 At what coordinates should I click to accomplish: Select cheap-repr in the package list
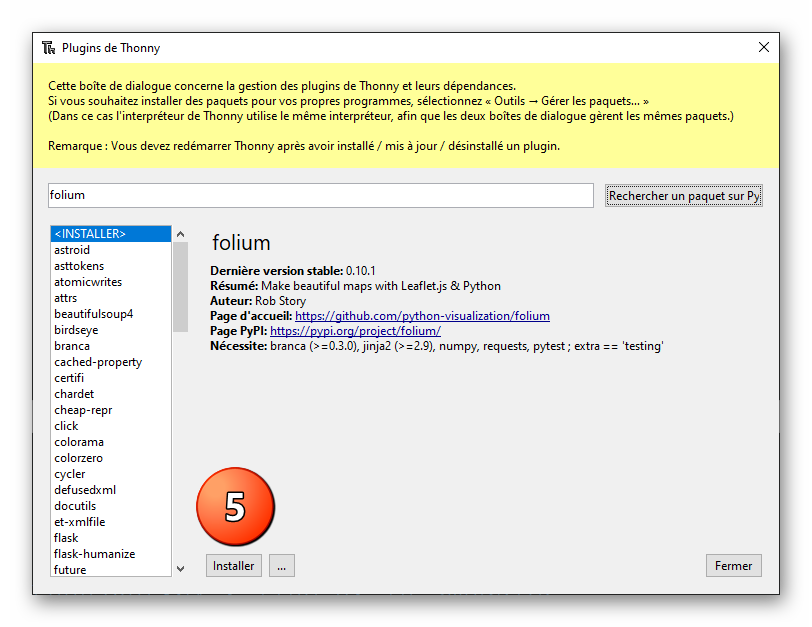tap(111, 410)
